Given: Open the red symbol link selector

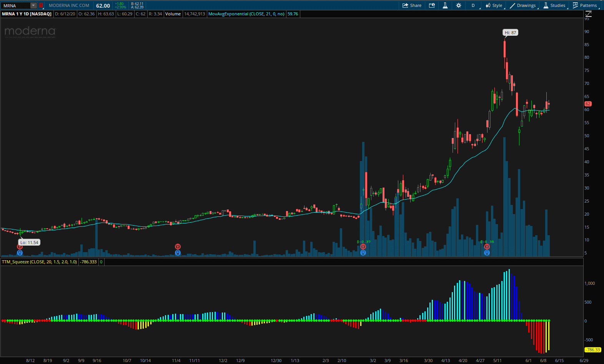Looking at the screenshot, I should 41,5.
